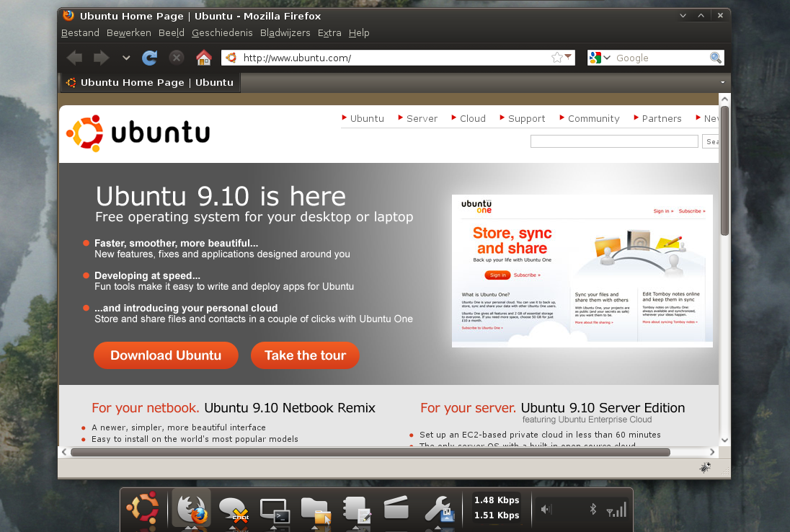The width and height of the screenshot is (790, 532).
Task: Open the Bestand menu
Action: [80, 32]
